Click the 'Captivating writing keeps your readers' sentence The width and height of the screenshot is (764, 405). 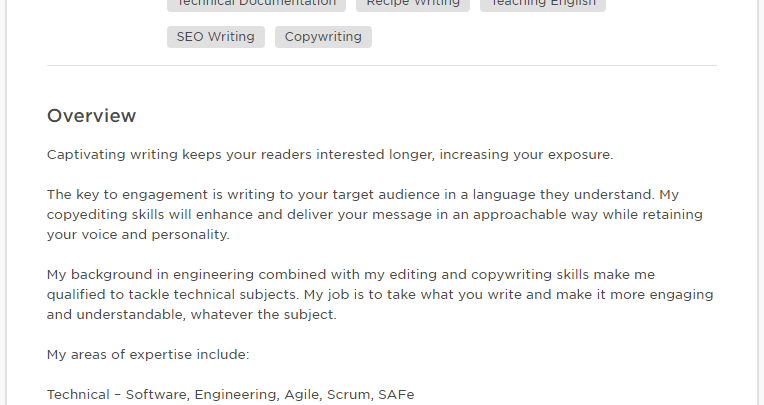coord(329,155)
